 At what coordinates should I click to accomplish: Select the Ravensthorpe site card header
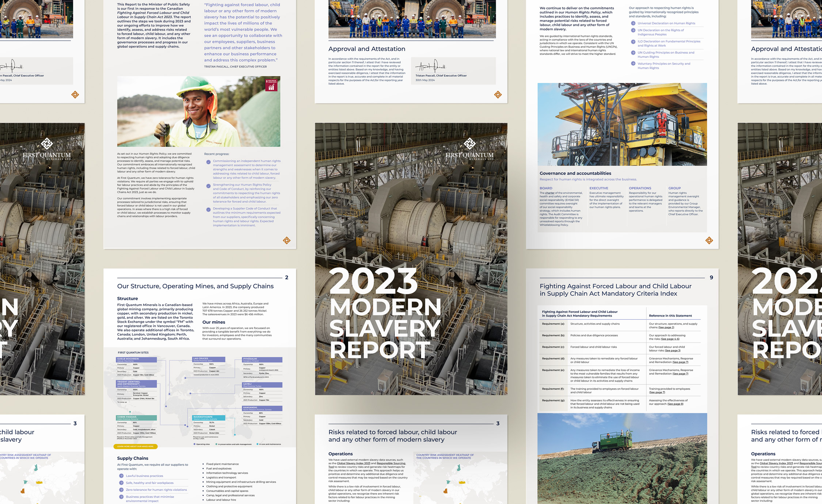pos(209,418)
